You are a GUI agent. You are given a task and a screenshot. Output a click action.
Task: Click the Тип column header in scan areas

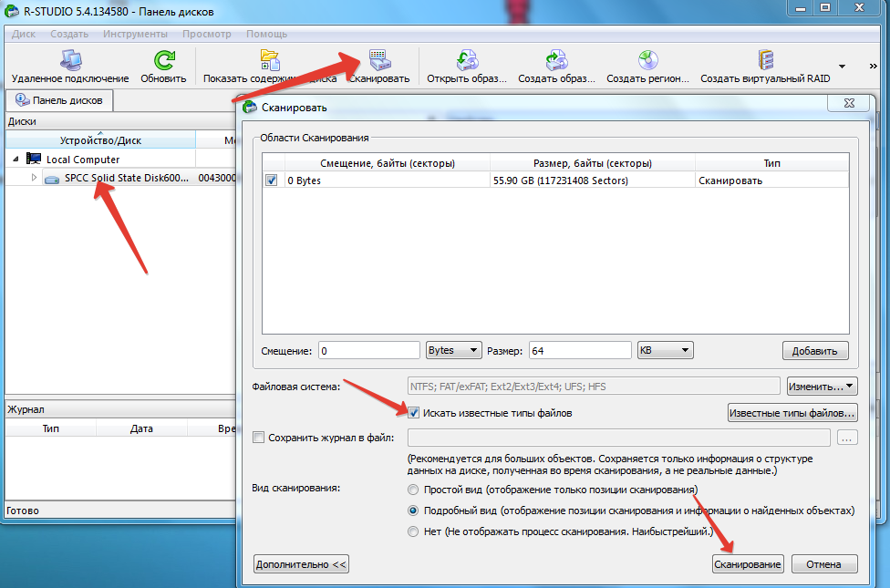point(772,163)
